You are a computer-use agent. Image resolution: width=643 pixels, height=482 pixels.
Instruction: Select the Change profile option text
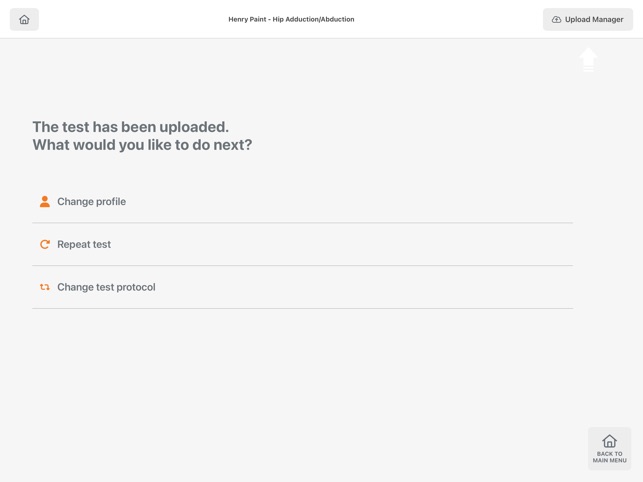pyautogui.click(x=91, y=201)
